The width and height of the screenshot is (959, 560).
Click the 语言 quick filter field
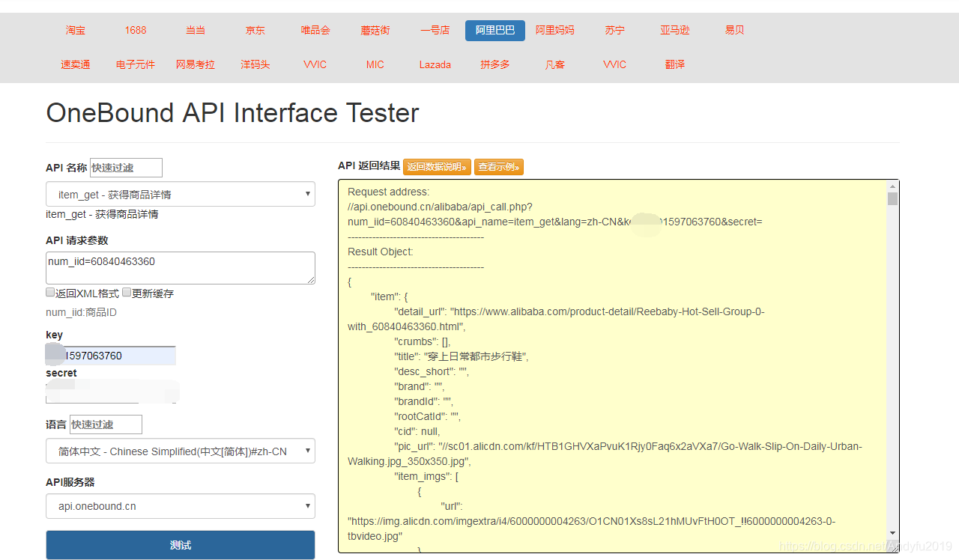point(106,424)
